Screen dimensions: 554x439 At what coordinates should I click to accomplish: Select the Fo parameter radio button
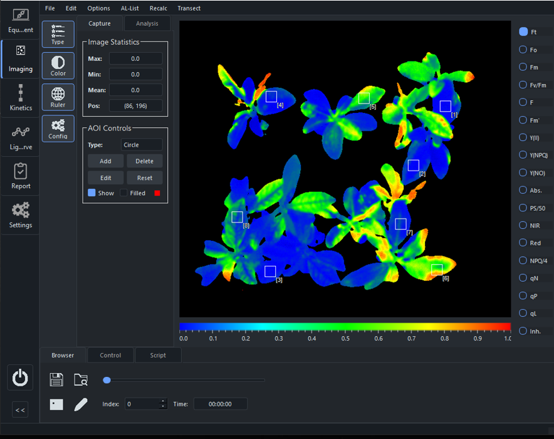[x=523, y=49]
